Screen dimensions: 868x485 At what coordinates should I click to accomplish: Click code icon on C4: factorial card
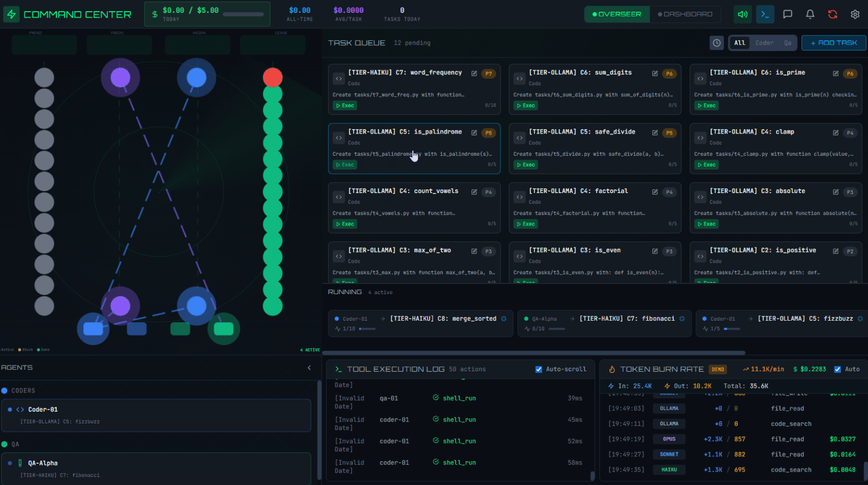520,197
